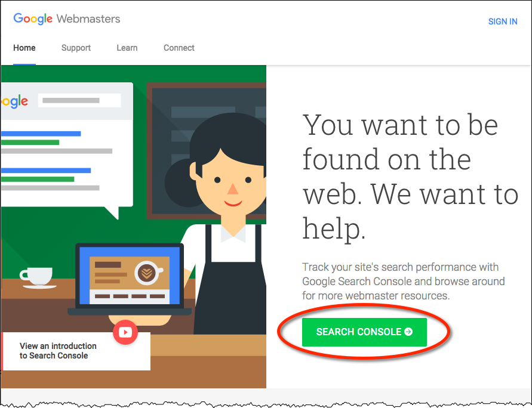Click the Google Webmasters logo
This screenshot has width=532, height=408.
(x=66, y=18)
